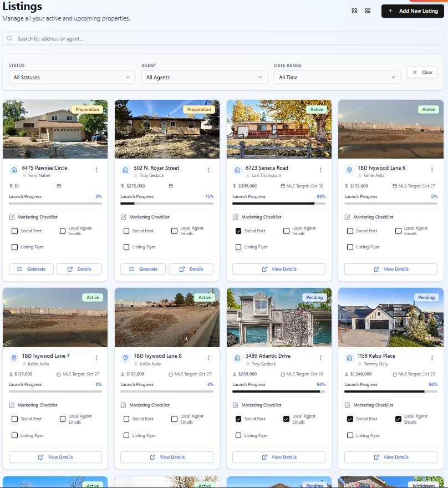
Task: View Details for 6723 Seneca Road
Action: click(279, 269)
